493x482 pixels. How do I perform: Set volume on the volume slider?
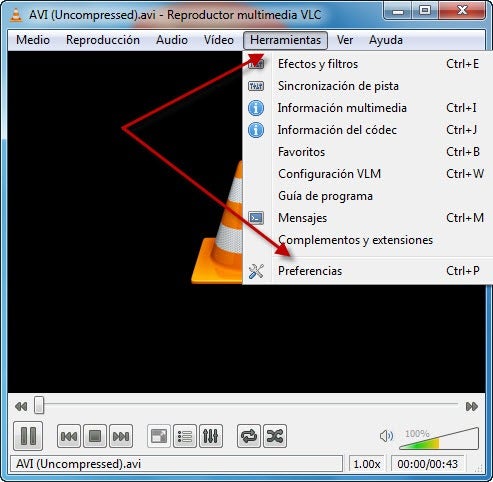coord(439,439)
